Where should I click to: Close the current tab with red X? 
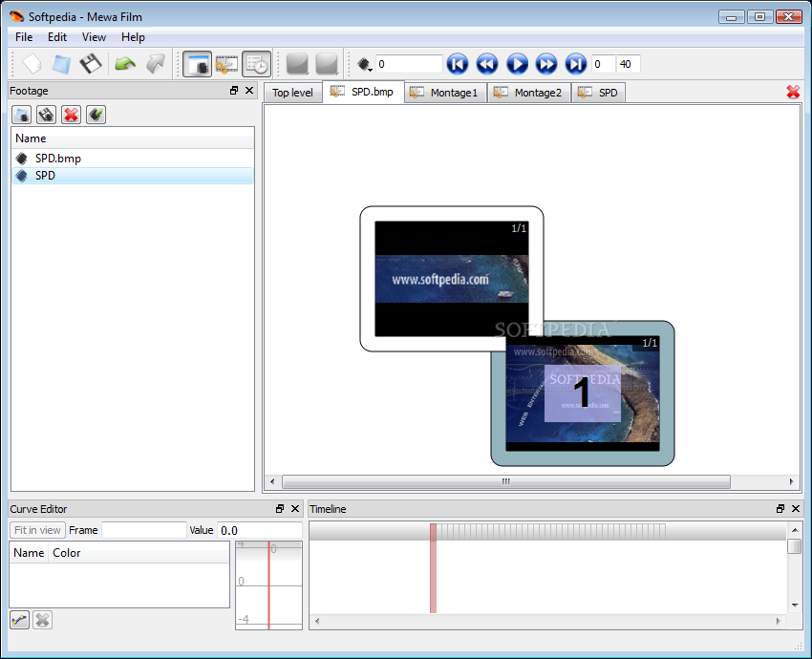pos(793,92)
